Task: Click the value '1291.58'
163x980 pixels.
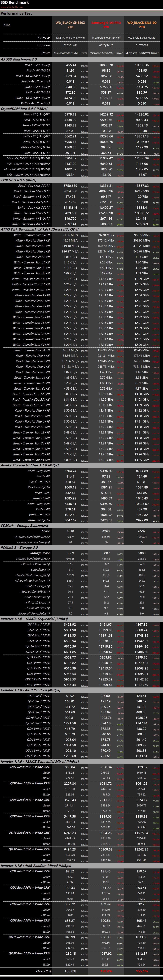Action: point(71,723)
